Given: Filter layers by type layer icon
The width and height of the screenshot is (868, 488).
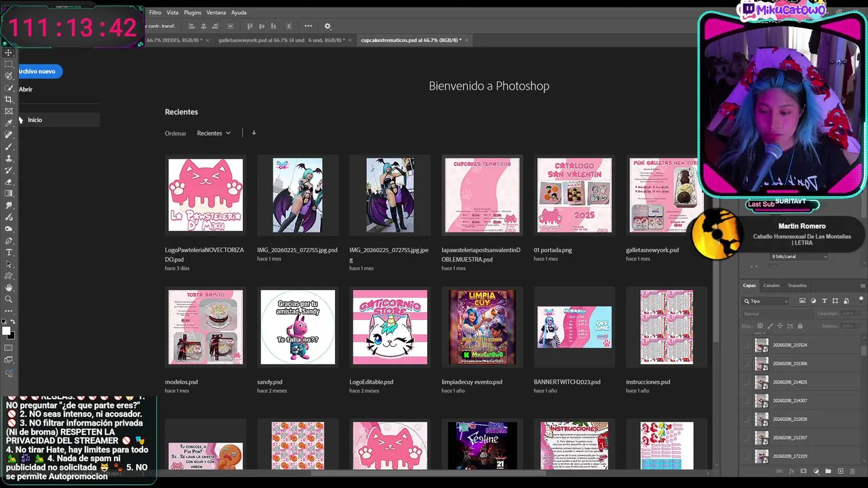Looking at the screenshot, I should click(825, 300).
